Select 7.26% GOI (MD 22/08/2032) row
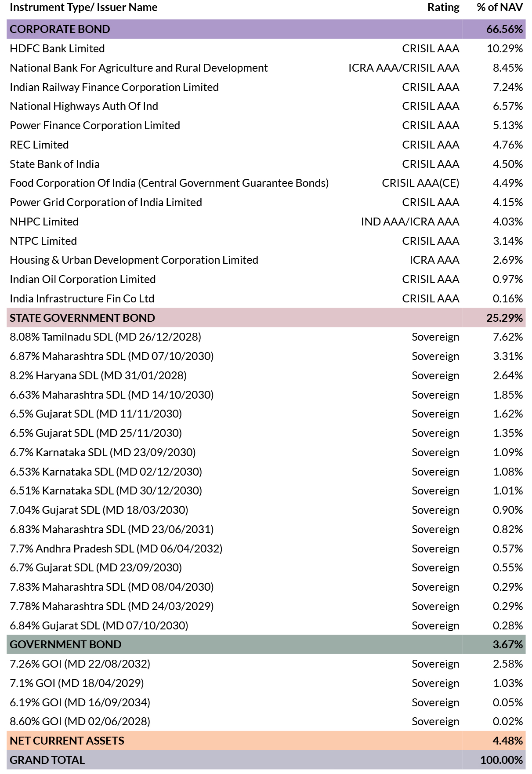Image resolution: width=532 pixels, height=774 pixels. click(x=266, y=664)
